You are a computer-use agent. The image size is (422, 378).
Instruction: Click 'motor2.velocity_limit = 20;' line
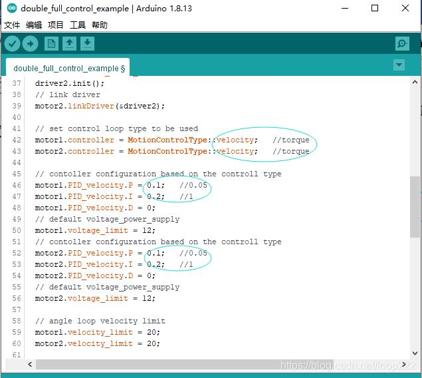(x=97, y=344)
